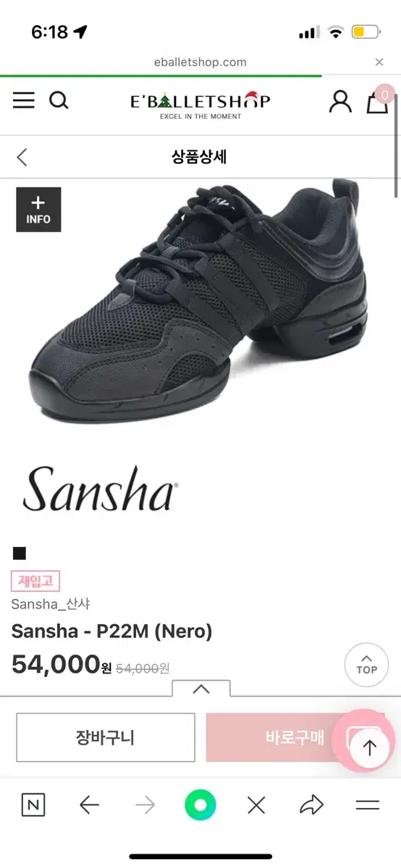Open the shopping bag cart icon
Screen dimensions: 401x868
point(378,100)
